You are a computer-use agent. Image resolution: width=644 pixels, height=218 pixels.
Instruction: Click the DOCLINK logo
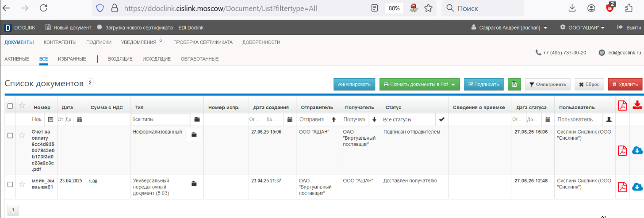click(x=20, y=27)
